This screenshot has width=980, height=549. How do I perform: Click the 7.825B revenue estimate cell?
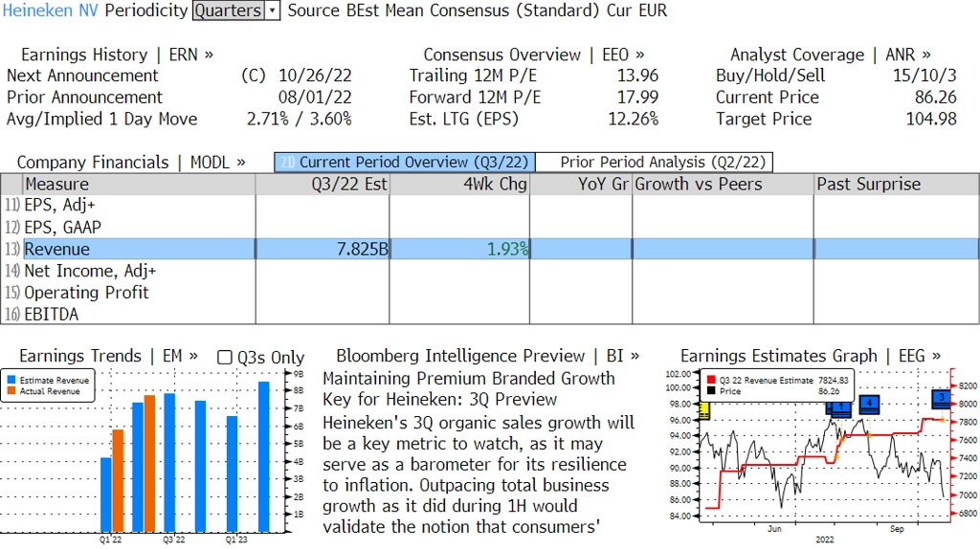[323, 250]
